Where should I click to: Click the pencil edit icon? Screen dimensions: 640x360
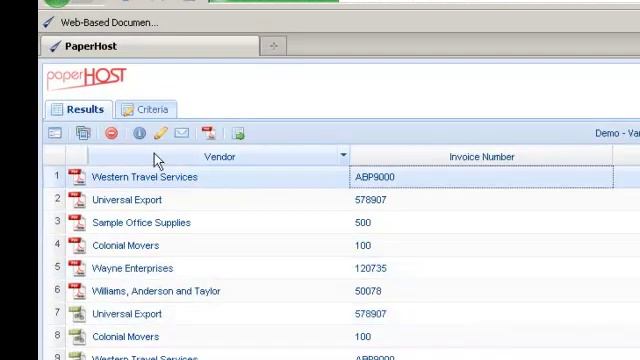point(160,133)
